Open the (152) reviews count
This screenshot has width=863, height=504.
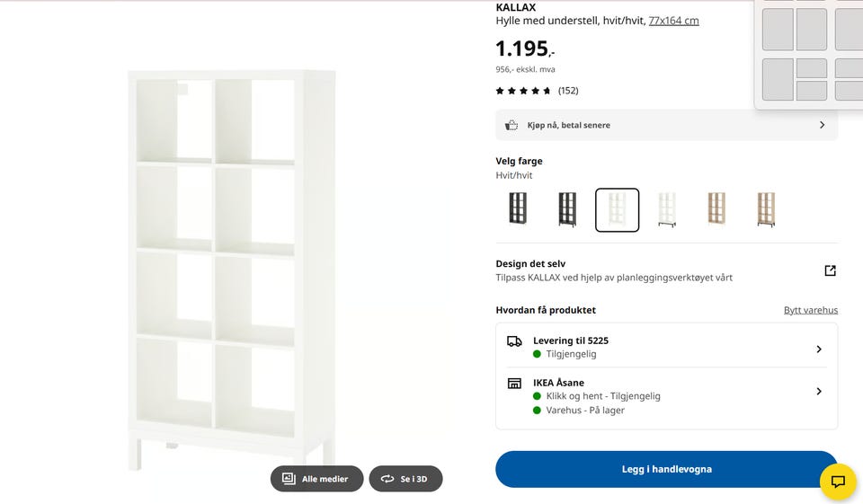coord(568,91)
